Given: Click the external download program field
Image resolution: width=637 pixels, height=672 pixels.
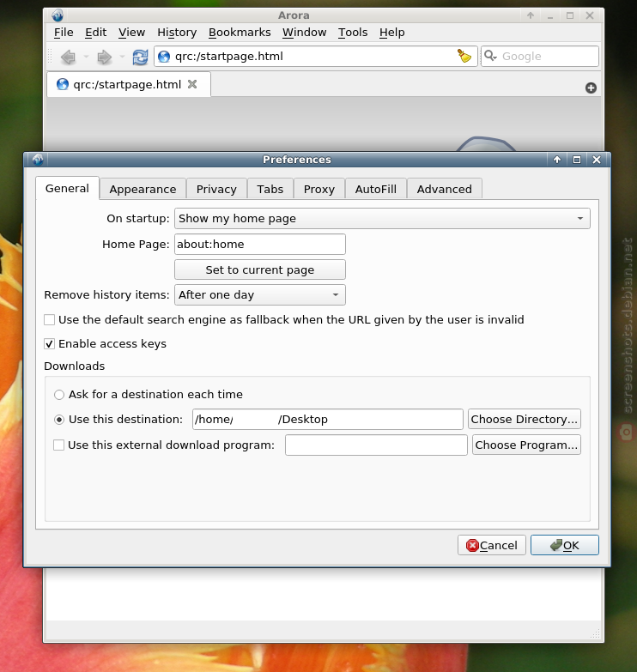Looking at the screenshot, I should coord(376,445).
